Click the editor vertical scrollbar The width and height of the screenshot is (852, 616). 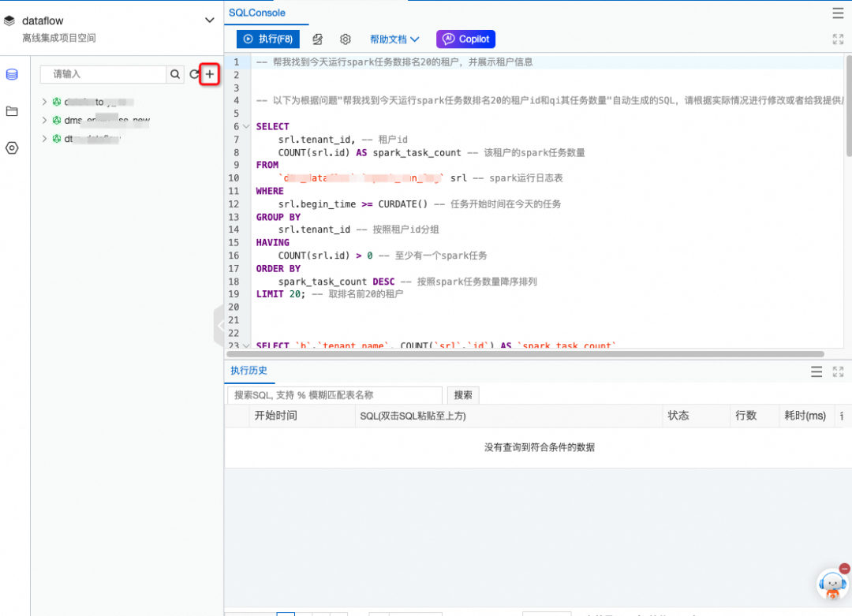click(x=848, y=106)
